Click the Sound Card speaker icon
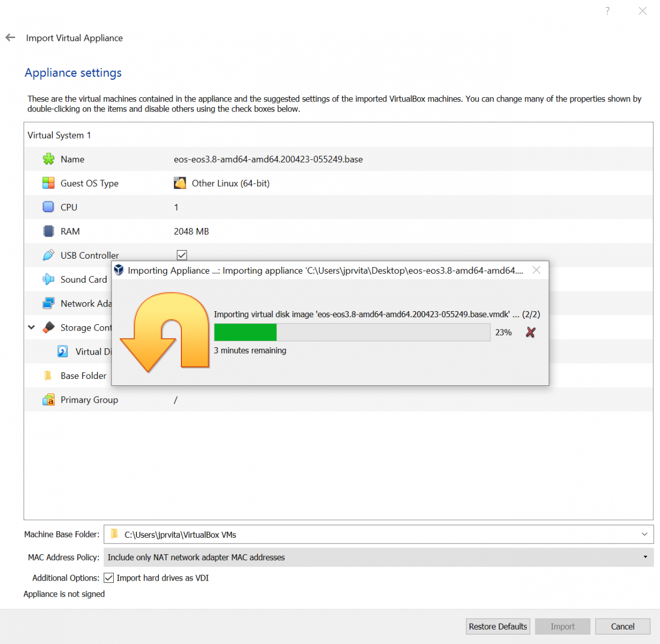The height and width of the screenshot is (644, 660). (48, 279)
